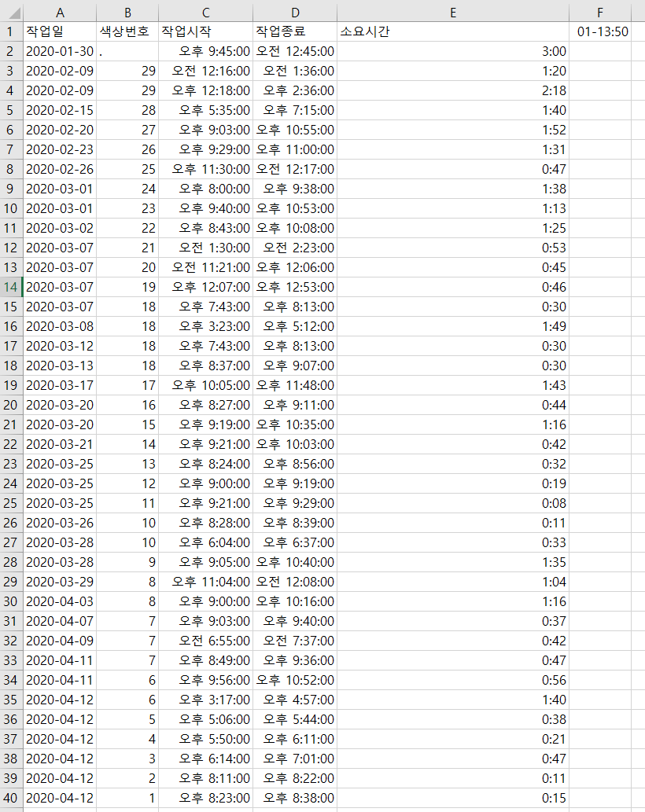Select color number 3 cell
Viewport: 645px width, 812px height.
[127, 759]
